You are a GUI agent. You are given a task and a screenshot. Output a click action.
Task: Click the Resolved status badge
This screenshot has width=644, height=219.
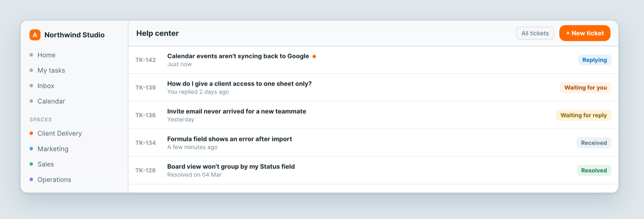pyautogui.click(x=594, y=170)
